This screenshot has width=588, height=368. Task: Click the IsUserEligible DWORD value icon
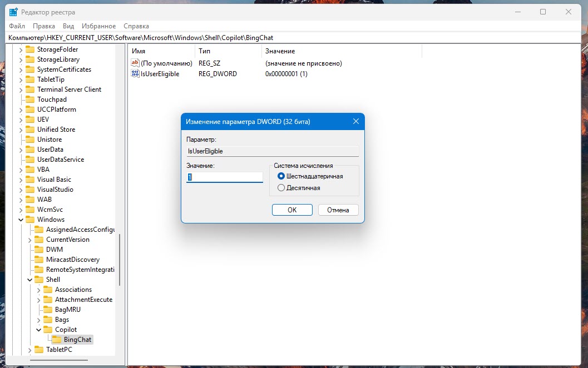click(x=135, y=73)
